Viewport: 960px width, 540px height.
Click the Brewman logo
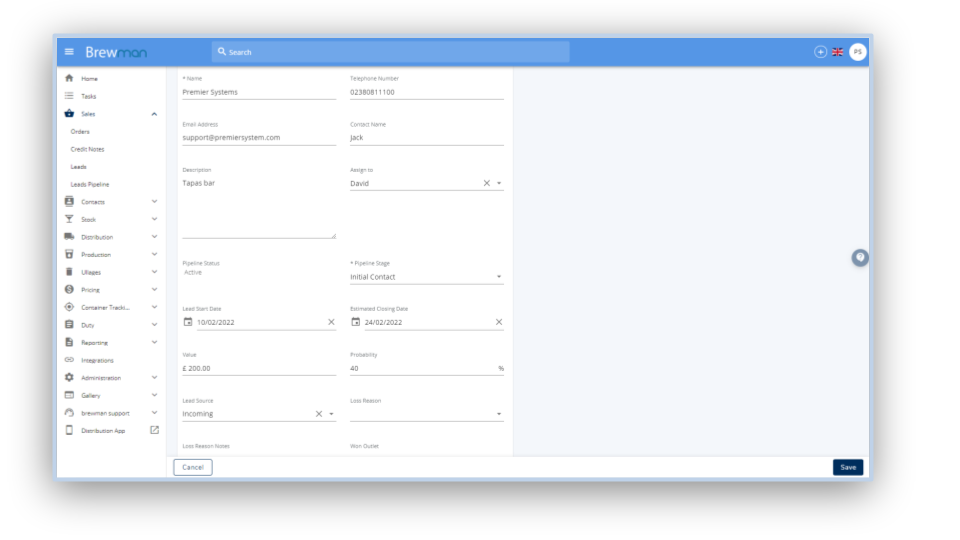[116, 53]
